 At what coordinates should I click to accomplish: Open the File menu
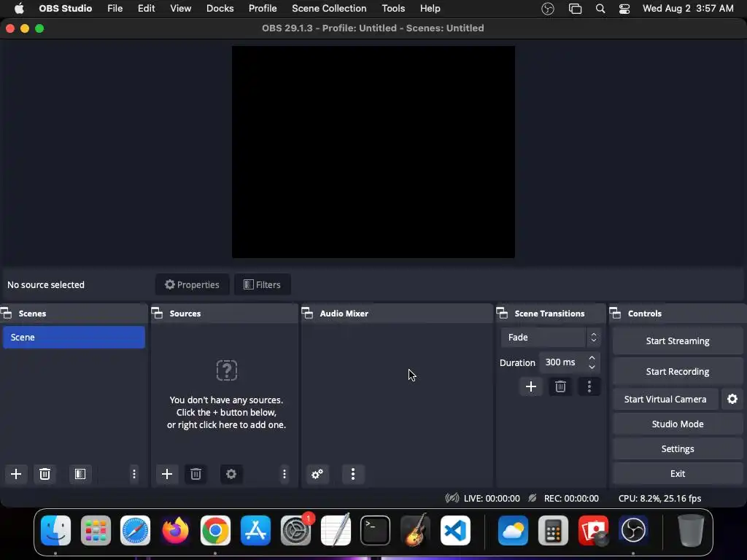point(115,9)
